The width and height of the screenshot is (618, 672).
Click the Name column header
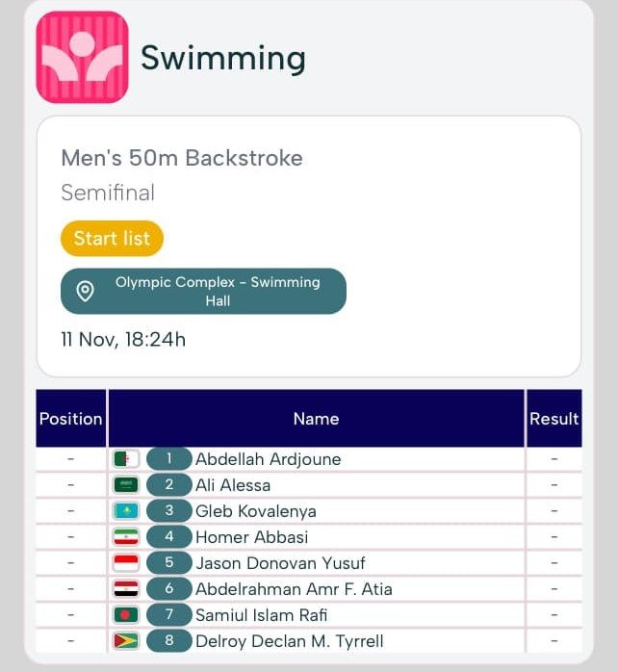pyautogui.click(x=316, y=419)
